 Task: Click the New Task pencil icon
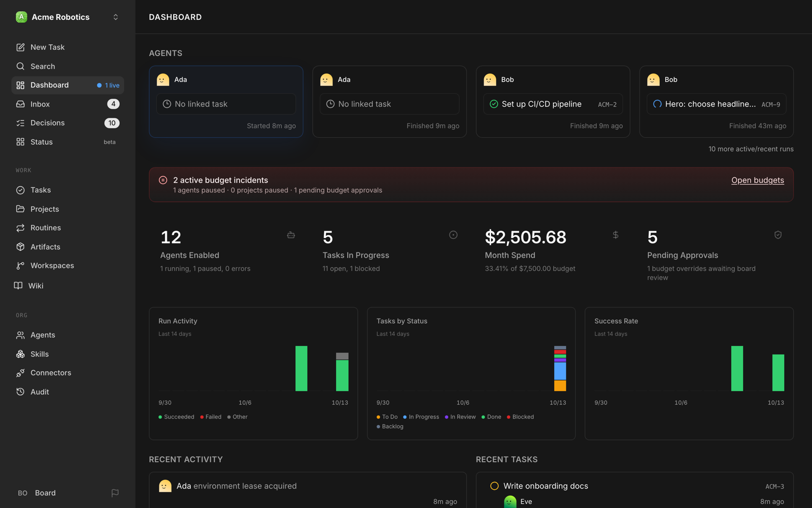tap(20, 47)
